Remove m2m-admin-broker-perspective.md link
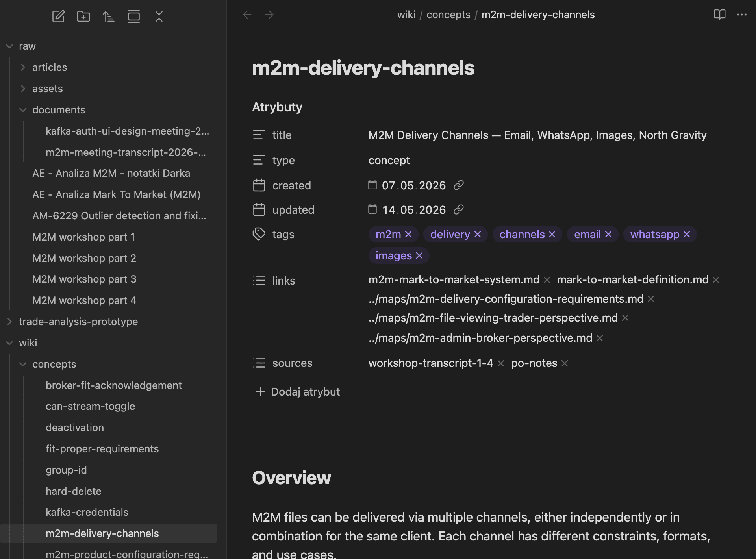The width and height of the screenshot is (756, 559). 600,338
